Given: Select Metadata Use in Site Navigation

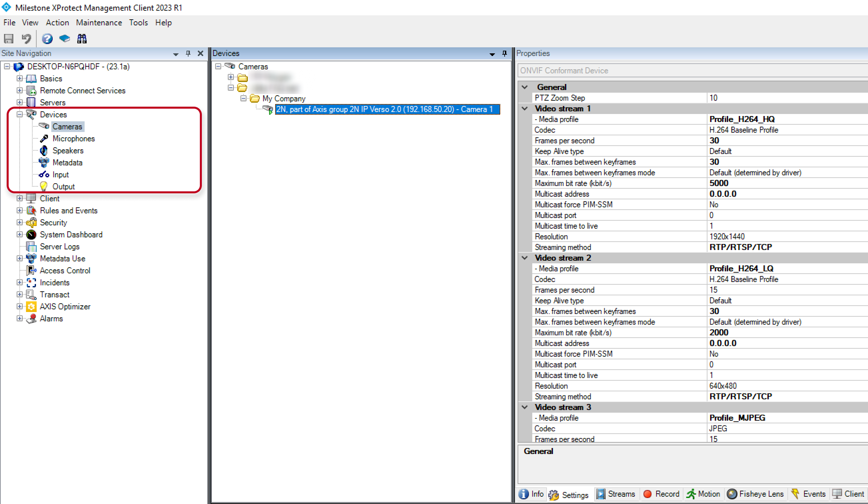Looking at the screenshot, I should point(62,259).
